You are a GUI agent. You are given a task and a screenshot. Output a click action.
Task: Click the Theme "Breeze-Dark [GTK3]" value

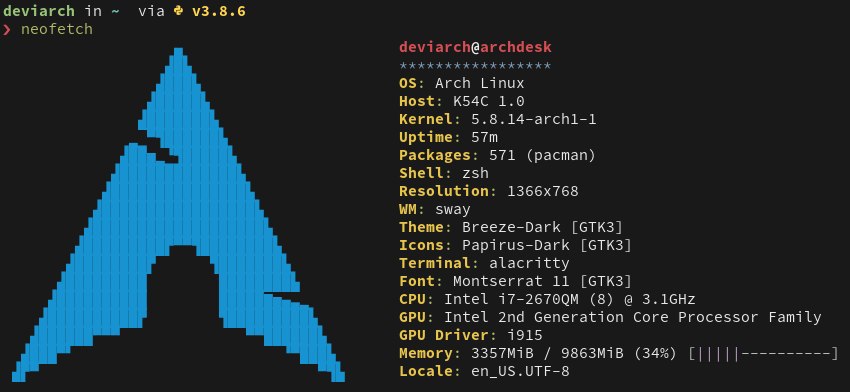coord(543,227)
